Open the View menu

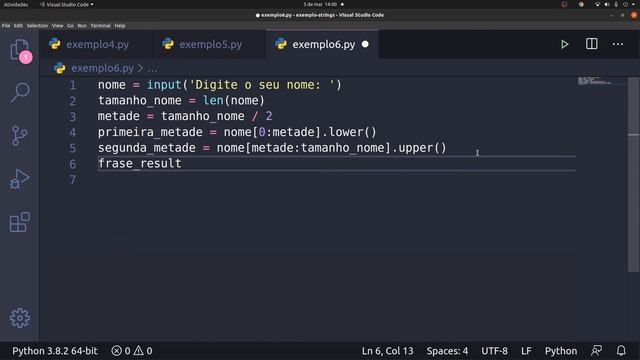point(58,25)
